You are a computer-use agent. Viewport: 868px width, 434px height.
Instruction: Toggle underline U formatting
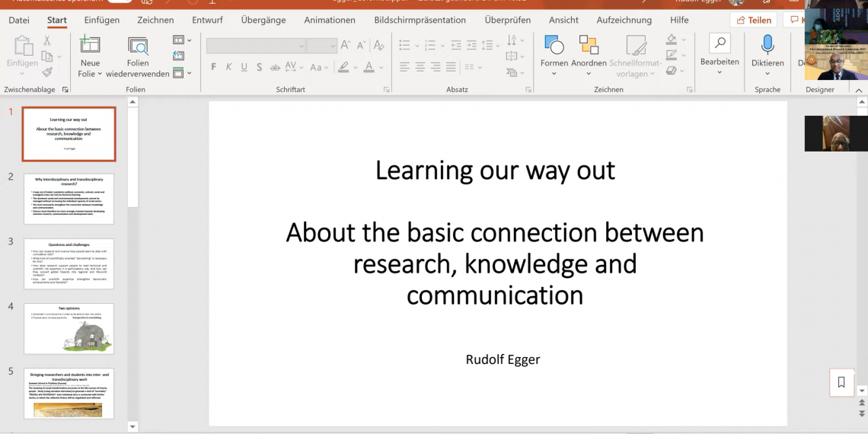(x=244, y=68)
